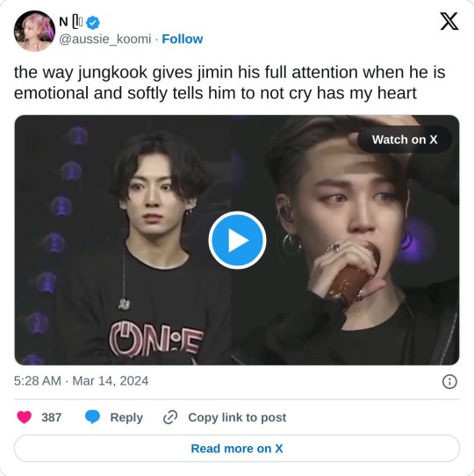Click the right video frame with the microphone

[x=345, y=240]
